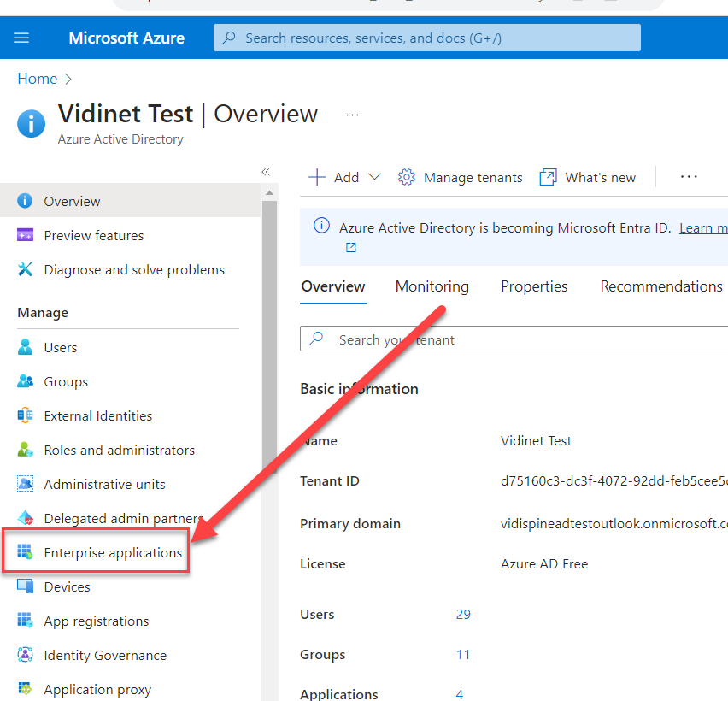Screen dimensions: 728x701
Task: Click the Devices icon in sidebar
Action: click(x=26, y=586)
